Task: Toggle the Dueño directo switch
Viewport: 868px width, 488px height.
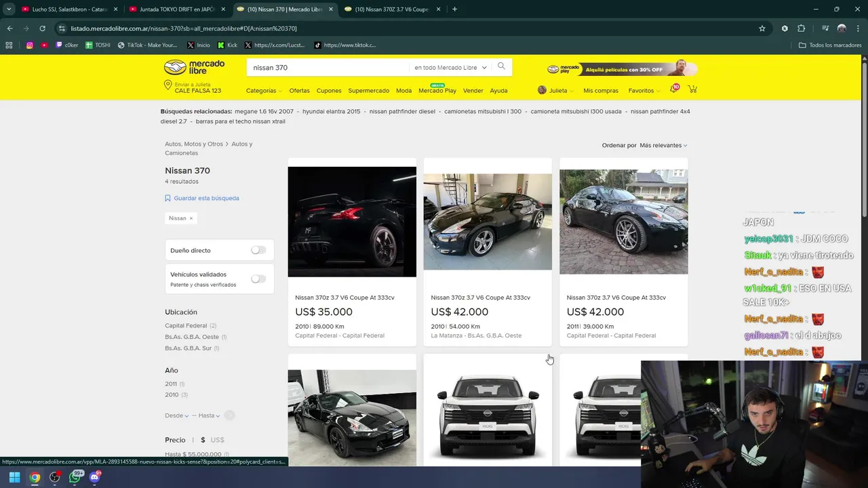Action: pos(258,250)
